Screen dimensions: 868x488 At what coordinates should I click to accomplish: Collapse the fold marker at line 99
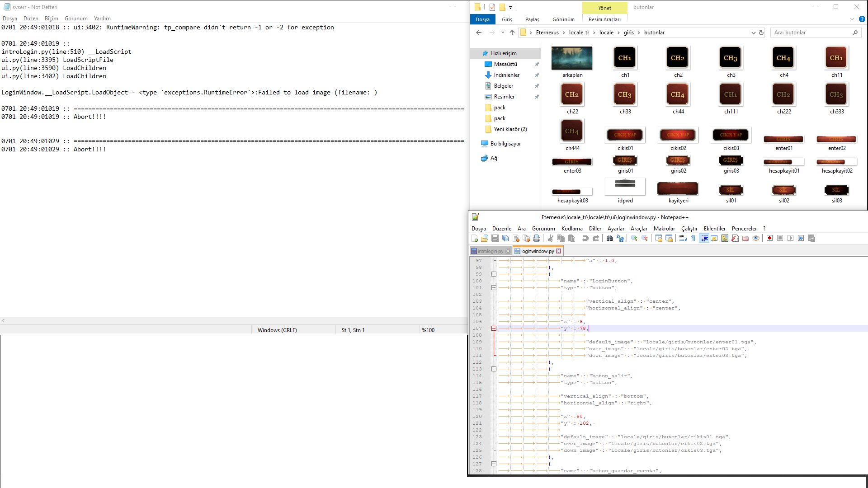[x=494, y=274]
